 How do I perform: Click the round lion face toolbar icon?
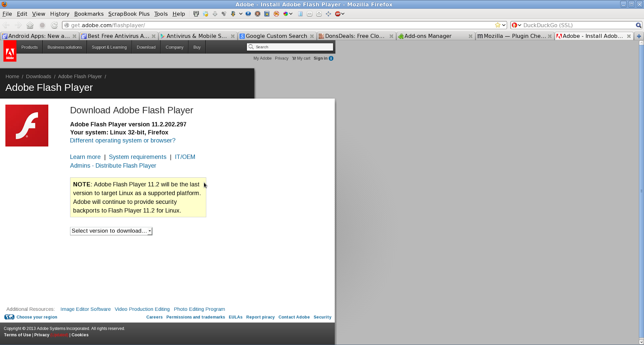point(258,14)
